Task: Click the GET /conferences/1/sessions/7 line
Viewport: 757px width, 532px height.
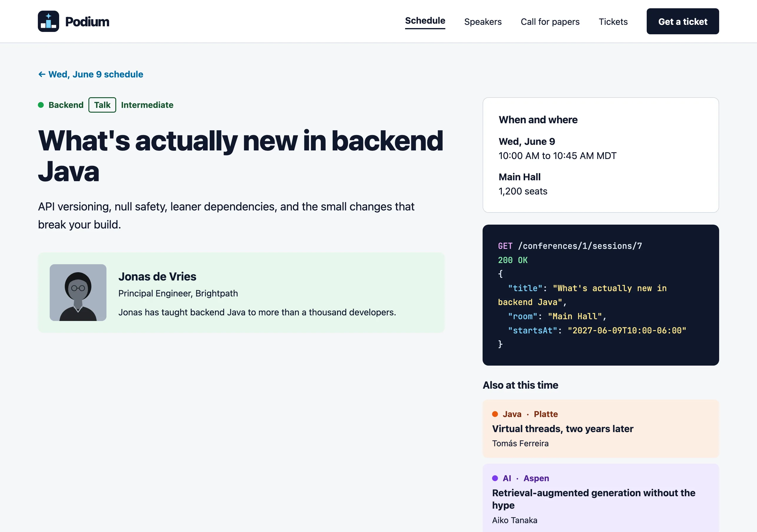Action: point(570,246)
